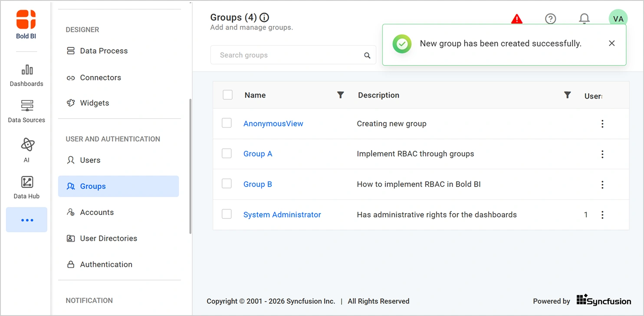
Task: Toggle the select-all groups checkbox
Action: pos(227,95)
